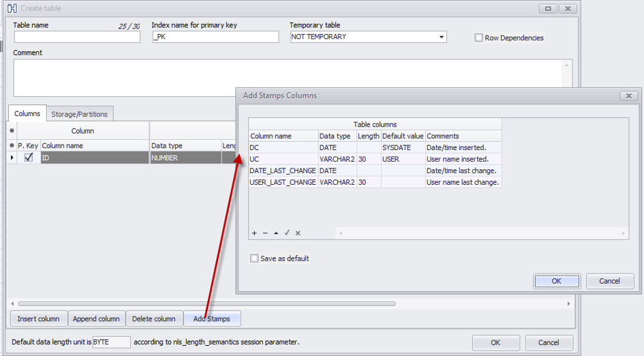The height and width of the screenshot is (356, 644).
Task: Open the Temporary table dropdown
Action: (441, 37)
